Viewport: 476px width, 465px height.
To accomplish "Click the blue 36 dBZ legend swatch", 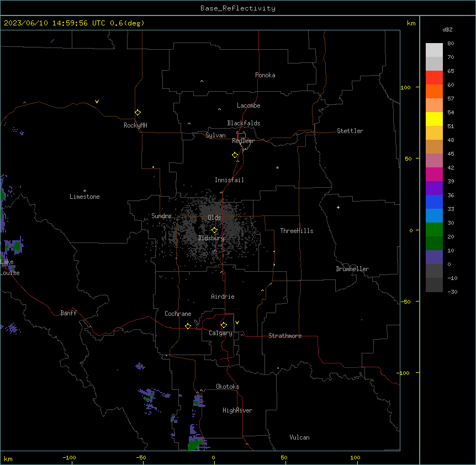I will [434, 202].
